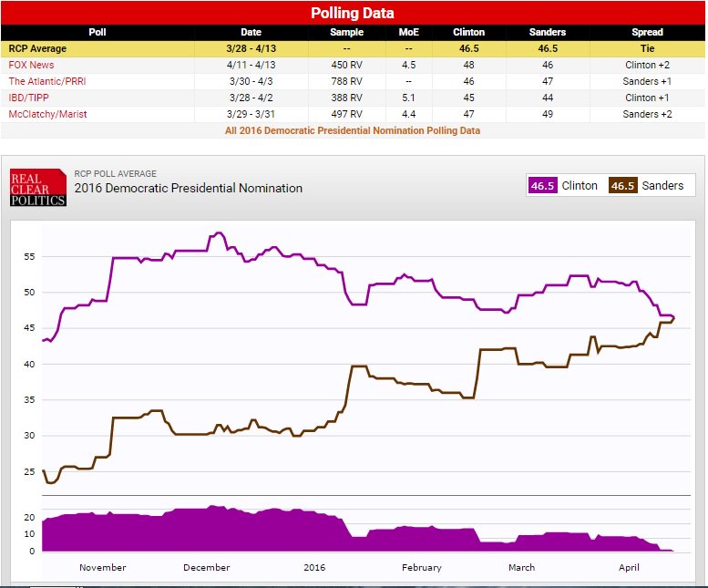Viewport: 708px width, 588px height.
Task: Select the 4/11 - 4/13 date cell
Action: point(251,65)
